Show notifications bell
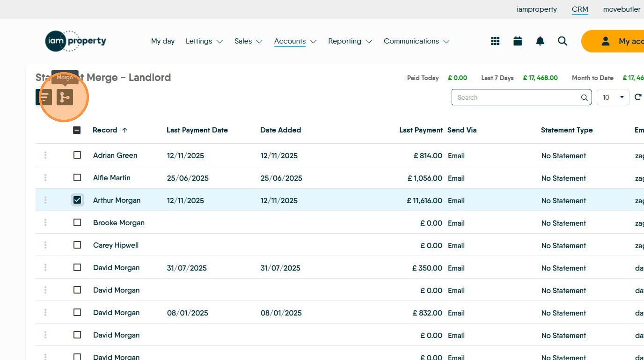Image resolution: width=644 pixels, height=360 pixels. [540, 41]
